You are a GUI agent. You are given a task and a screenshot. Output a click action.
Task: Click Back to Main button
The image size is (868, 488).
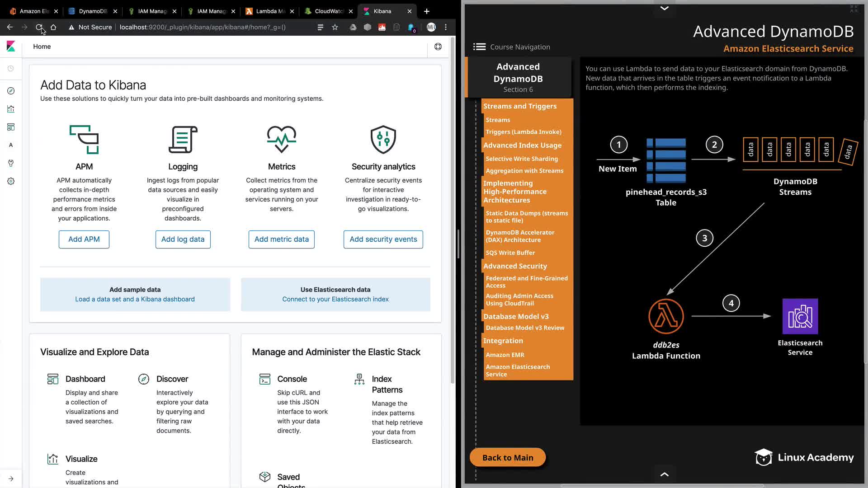coord(507,457)
